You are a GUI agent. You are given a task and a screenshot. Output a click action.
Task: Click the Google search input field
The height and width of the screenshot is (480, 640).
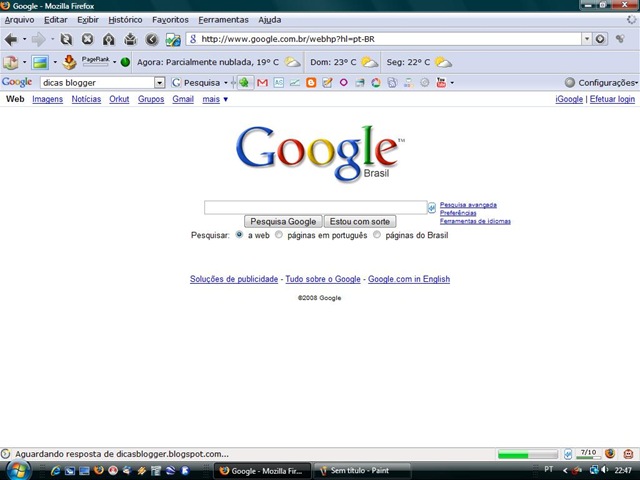click(x=315, y=207)
